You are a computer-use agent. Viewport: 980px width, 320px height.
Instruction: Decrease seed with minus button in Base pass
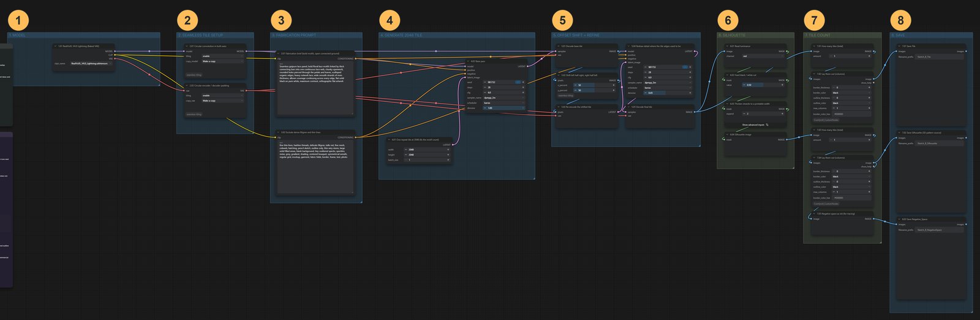click(485, 82)
